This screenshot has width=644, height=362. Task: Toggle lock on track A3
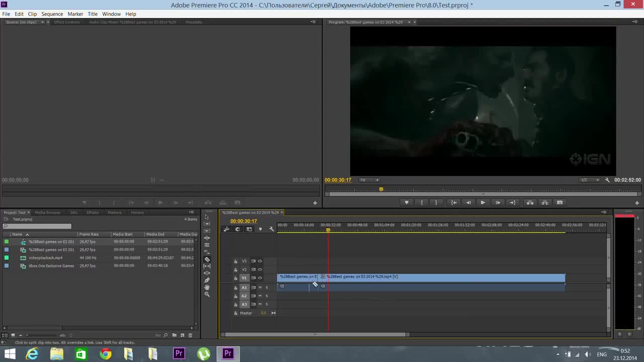click(235, 305)
